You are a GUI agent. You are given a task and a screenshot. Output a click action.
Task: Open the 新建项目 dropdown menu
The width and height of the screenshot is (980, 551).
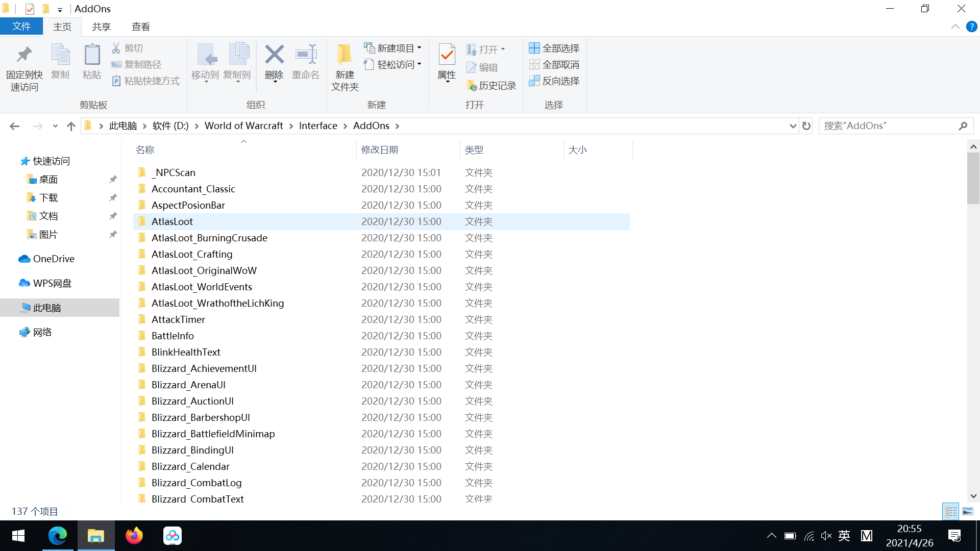[x=420, y=47]
